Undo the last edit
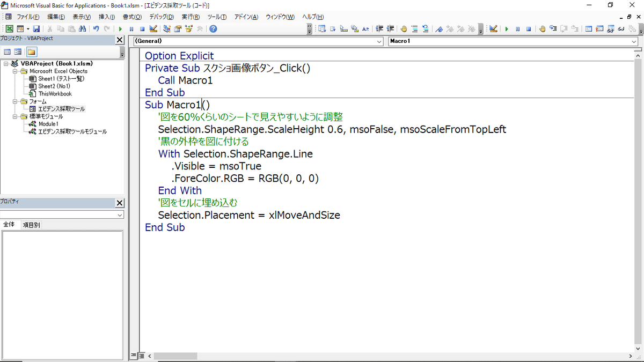 tap(96, 29)
